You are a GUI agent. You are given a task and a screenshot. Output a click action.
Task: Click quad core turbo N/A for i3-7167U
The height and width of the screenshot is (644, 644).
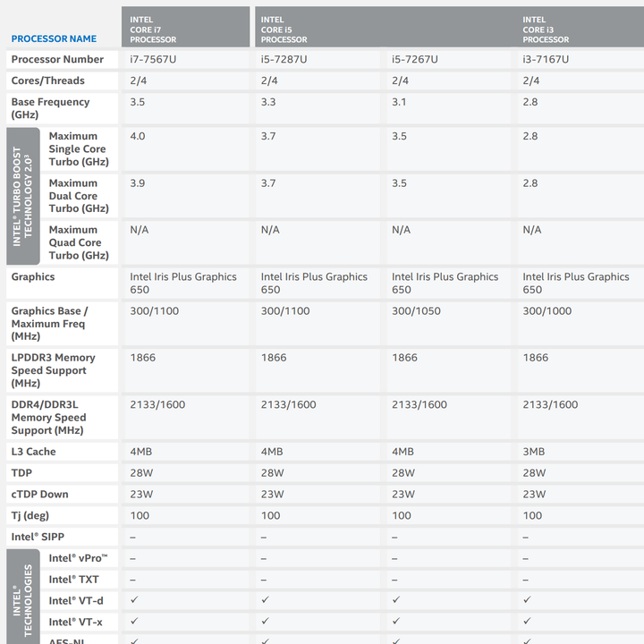tap(532, 230)
